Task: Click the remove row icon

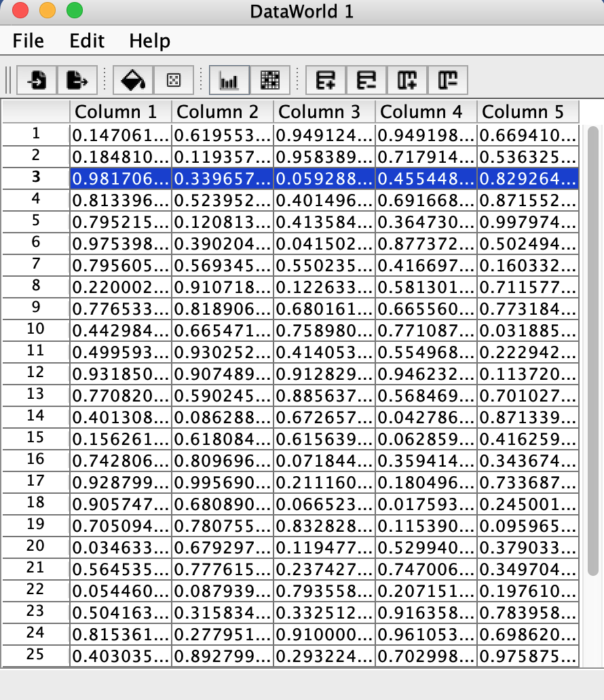Action: 366,80
